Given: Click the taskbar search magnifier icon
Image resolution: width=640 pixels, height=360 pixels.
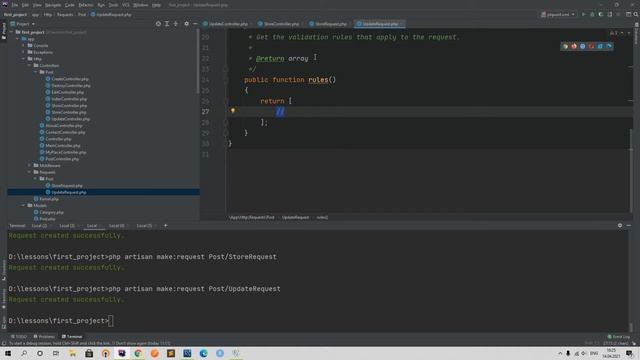Looking at the screenshot, I should (x=24, y=353).
